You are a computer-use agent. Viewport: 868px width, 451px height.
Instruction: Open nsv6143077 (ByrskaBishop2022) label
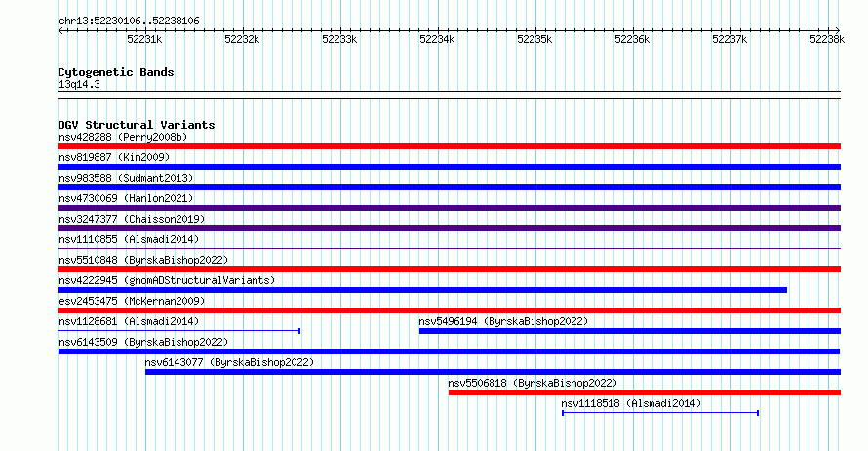pos(229,362)
